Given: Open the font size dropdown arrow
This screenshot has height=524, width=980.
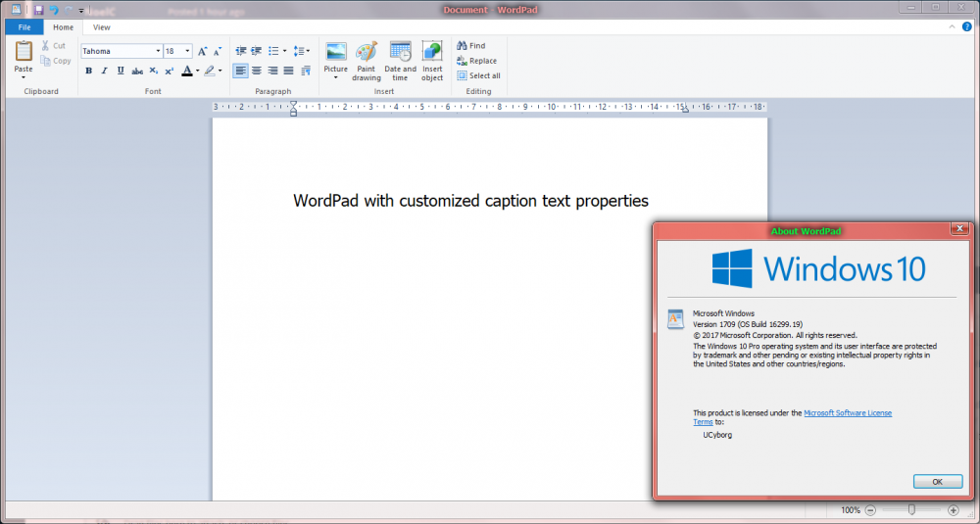Looking at the screenshot, I should pyautogui.click(x=187, y=51).
